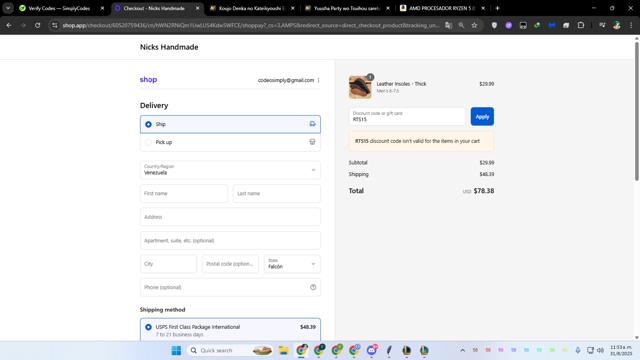The image size is (640, 360).
Task: Click the browser address bar URL
Action: click(x=251, y=25)
